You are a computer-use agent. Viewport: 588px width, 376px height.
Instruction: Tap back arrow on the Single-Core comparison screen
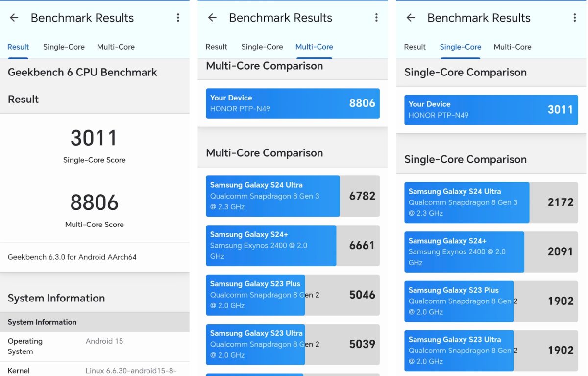coord(411,18)
